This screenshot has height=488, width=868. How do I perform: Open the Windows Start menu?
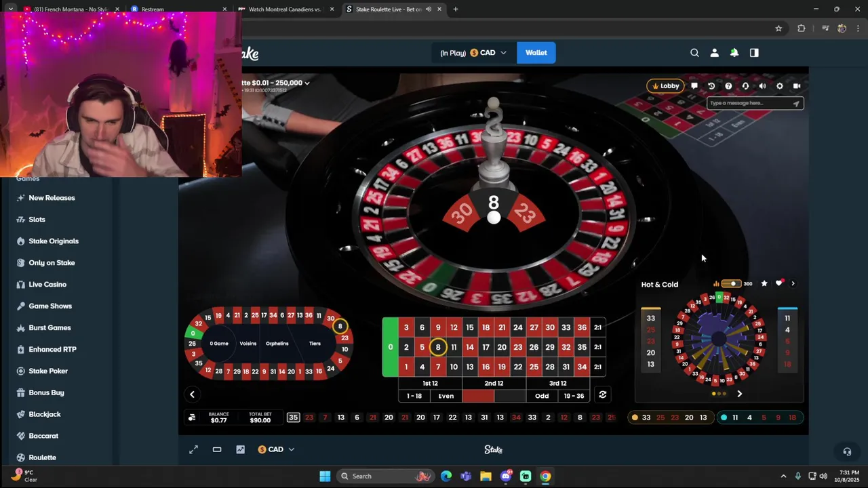[x=325, y=476]
